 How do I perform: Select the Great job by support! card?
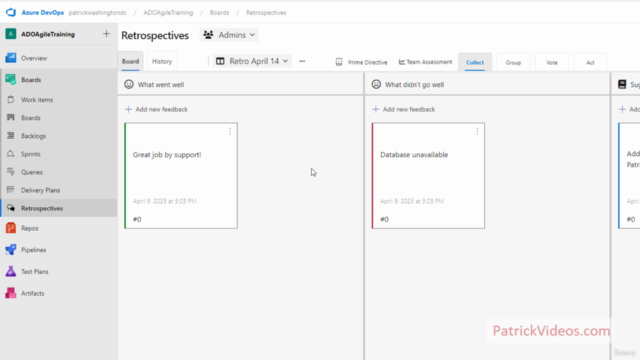[x=181, y=176]
